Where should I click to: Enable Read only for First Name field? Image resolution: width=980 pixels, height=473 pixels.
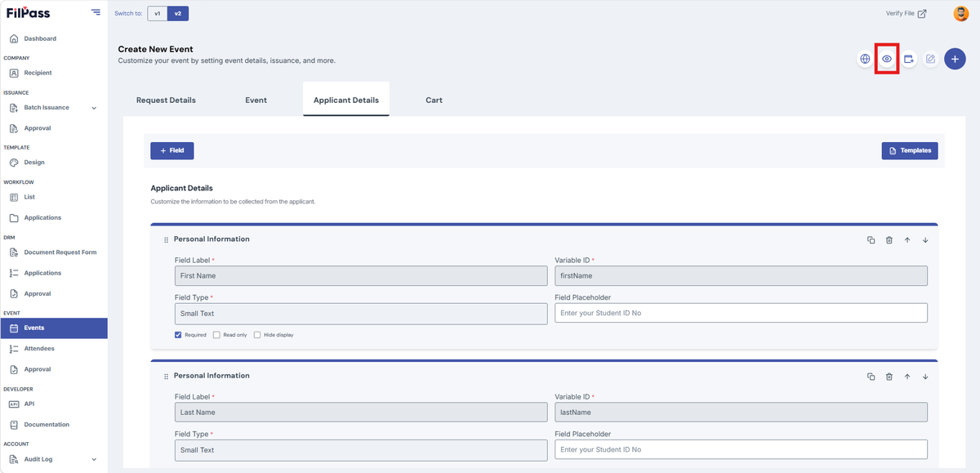coord(216,335)
